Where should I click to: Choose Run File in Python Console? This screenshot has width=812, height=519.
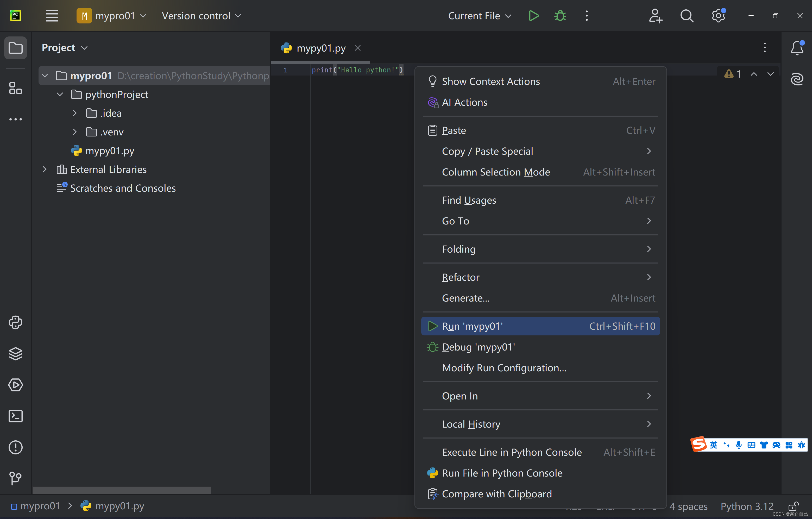click(x=502, y=473)
